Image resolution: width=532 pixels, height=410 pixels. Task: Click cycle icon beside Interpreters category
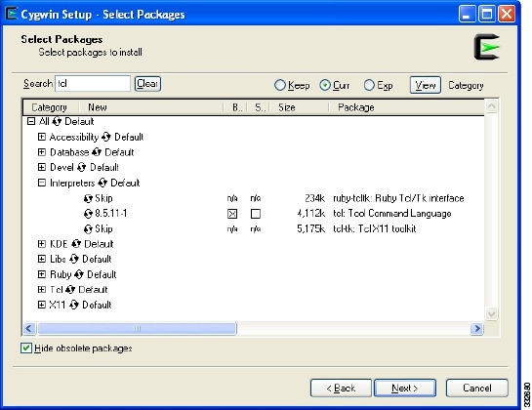102,183
